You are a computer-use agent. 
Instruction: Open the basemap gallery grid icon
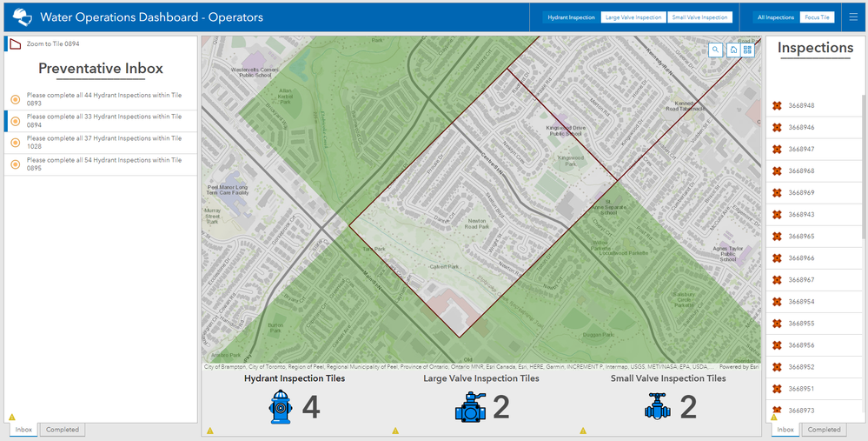coord(748,50)
